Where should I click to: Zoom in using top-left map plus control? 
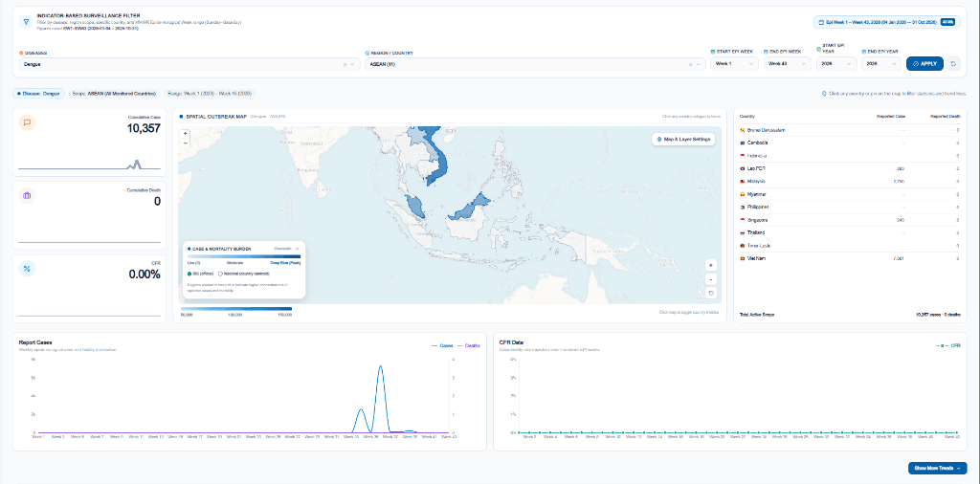point(186,134)
